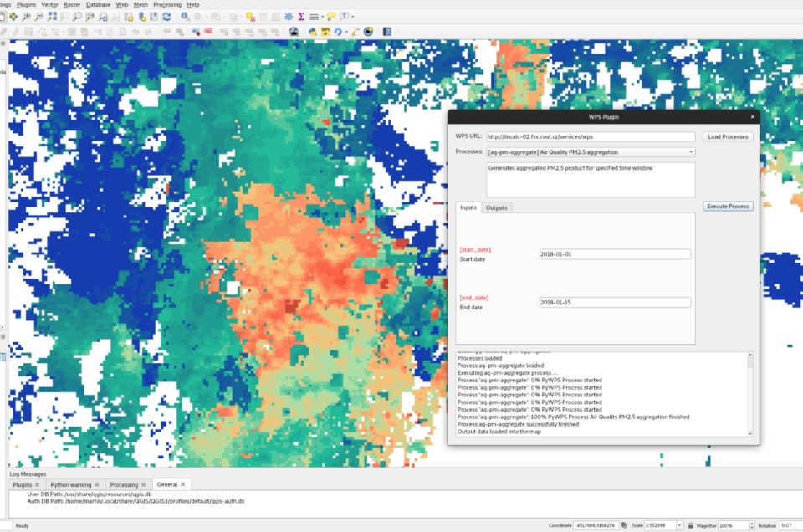Switch to the Outputs tab
The image size is (803, 532).
click(x=496, y=207)
